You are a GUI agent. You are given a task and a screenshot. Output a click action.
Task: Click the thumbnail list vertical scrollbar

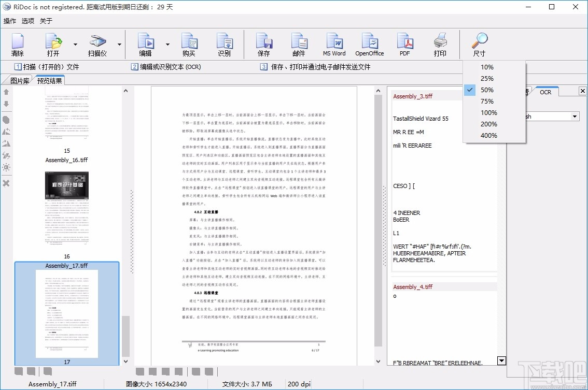(125, 335)
